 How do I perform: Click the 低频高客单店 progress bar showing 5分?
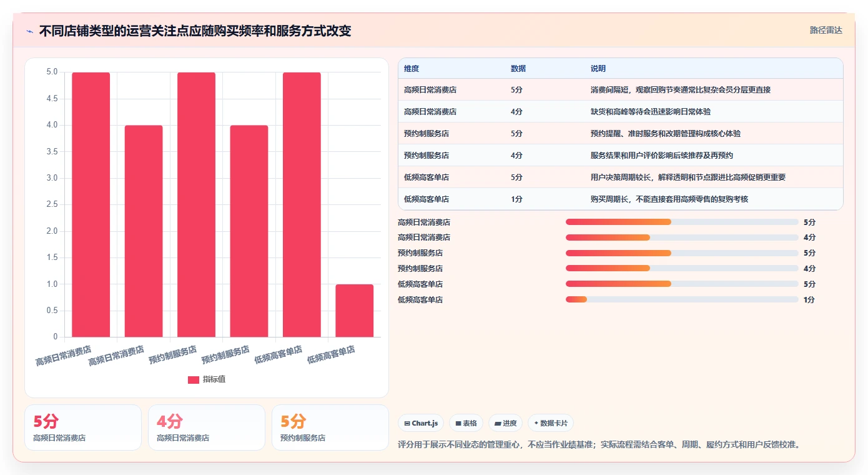coord(682,284)
